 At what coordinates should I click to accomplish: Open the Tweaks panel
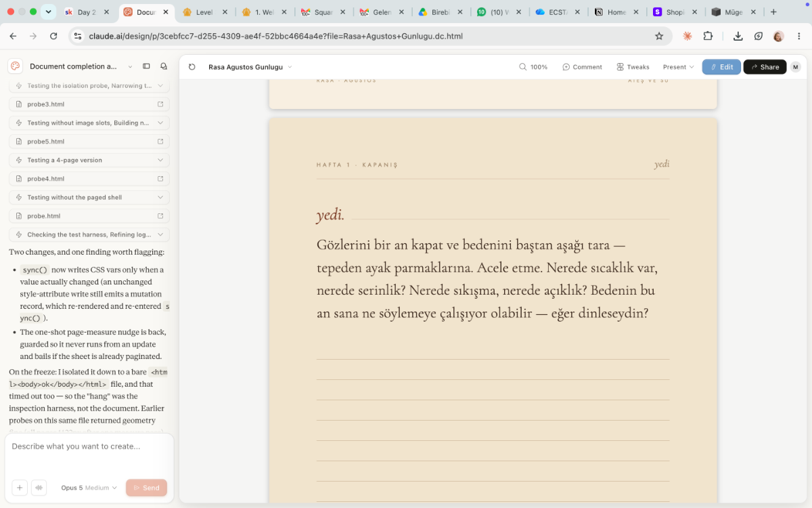633,67
